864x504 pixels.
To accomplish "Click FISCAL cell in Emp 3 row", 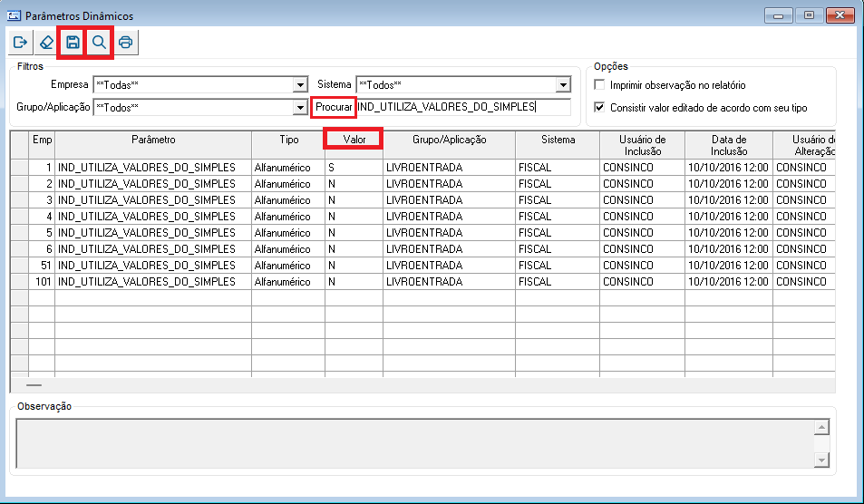I will [x=558, y=200].
